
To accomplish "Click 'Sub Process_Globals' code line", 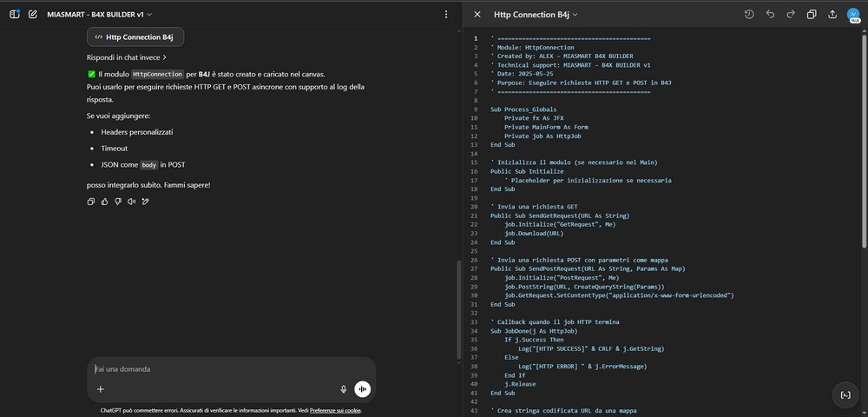I will tap(523, 109).
